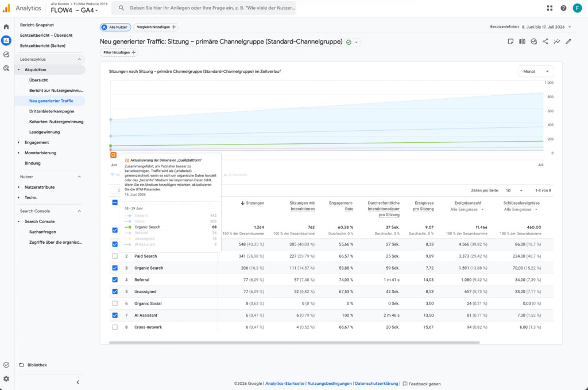Open the Zeilen pro Seite dropdown
The width and height of the screenshot is (588, 390).
[514, 190]
